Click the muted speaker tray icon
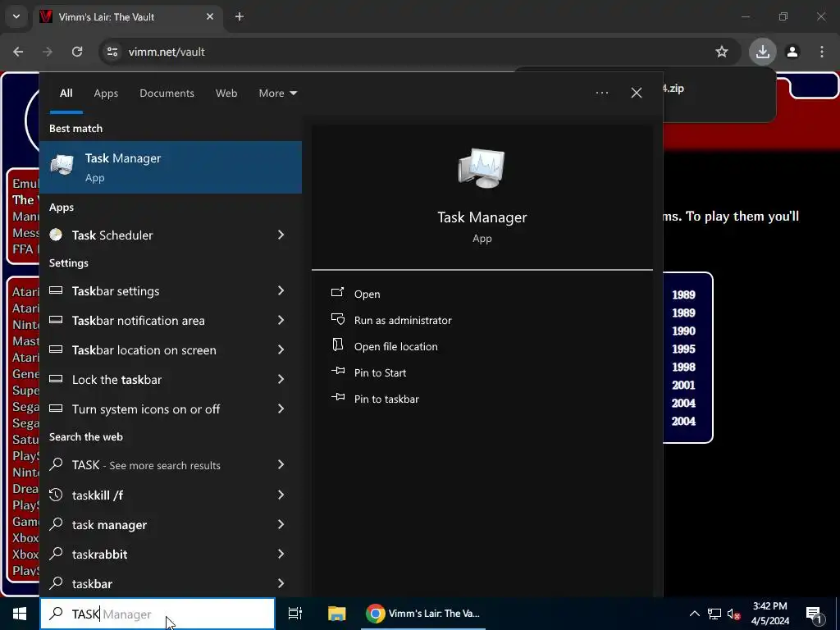Viewport: 840px width, 630px height. [734, 614]
